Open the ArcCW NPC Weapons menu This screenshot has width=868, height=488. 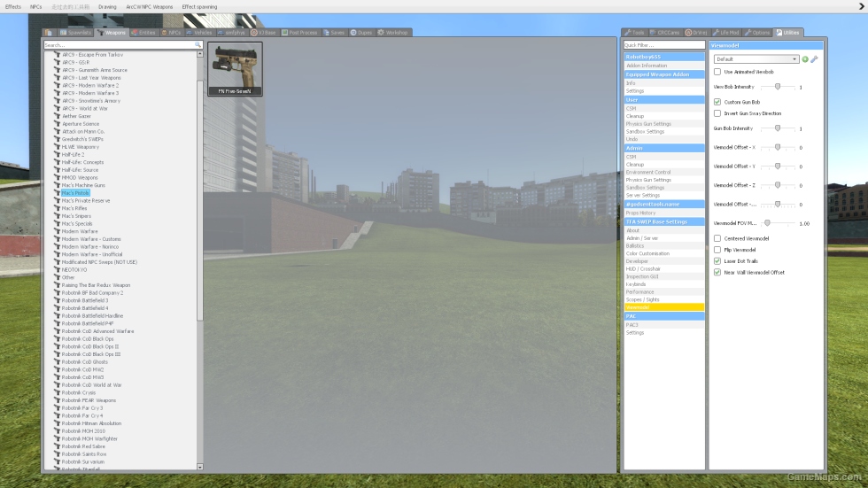(x=150, y=6)
